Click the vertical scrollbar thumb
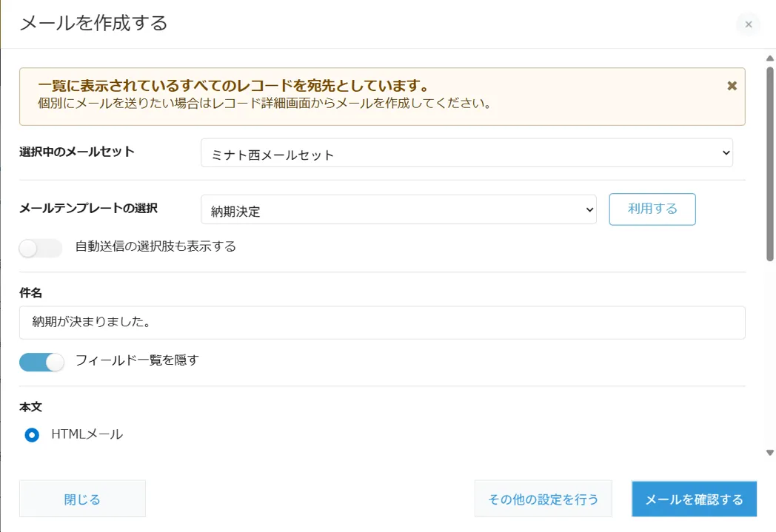776x532 pixels. [x=770, y=163]
